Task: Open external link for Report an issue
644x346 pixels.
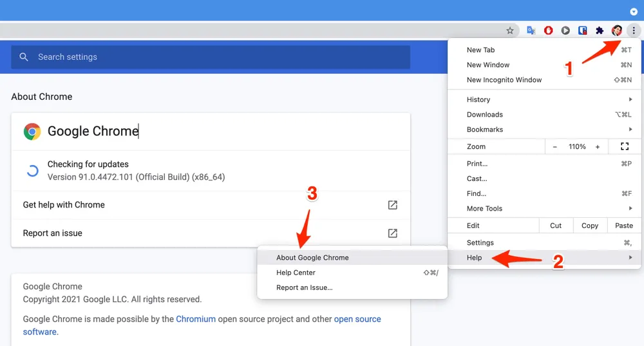Action: click(393, 233)
